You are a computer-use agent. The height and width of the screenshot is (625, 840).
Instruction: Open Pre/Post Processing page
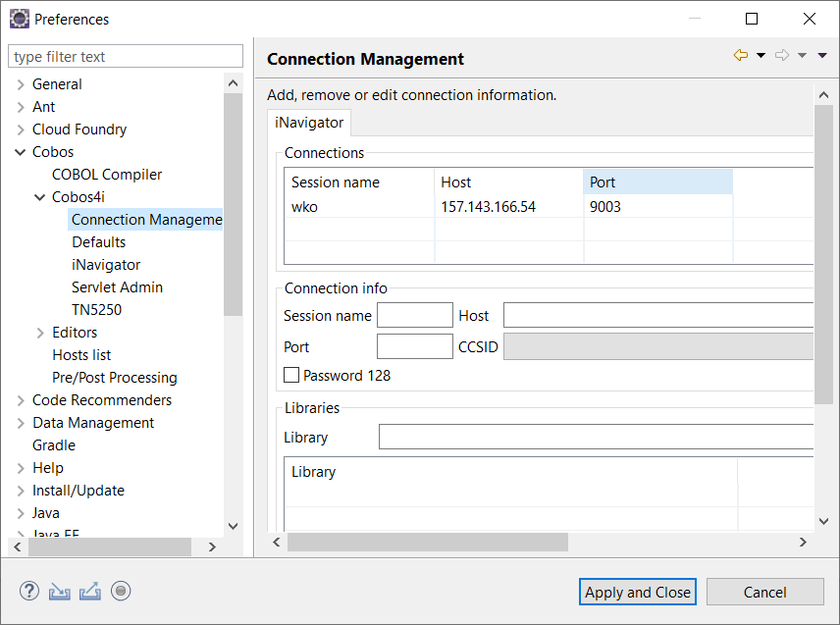(x=114, y=378)
